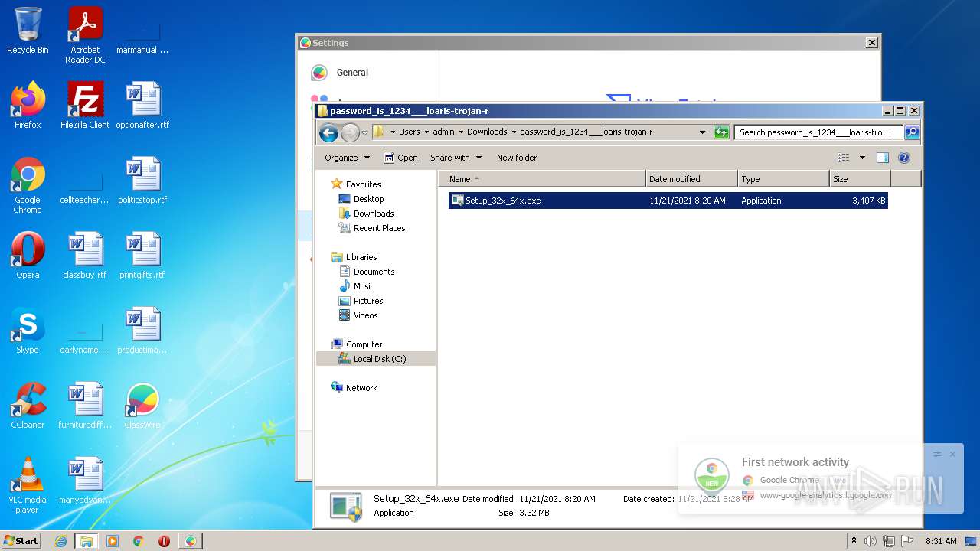Image resolution: width=980 pixels, height=551 pixels.
Task: Open the Documents library
Action: [374, 272]
